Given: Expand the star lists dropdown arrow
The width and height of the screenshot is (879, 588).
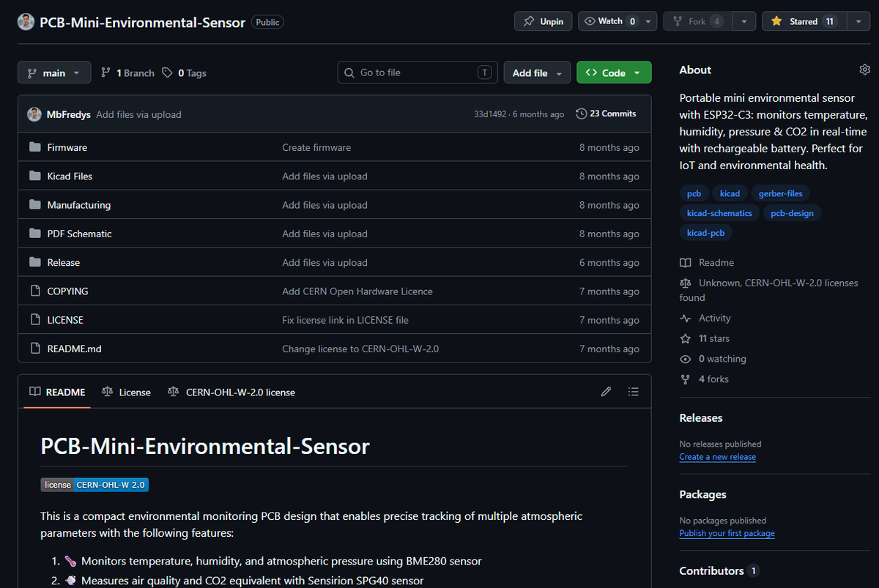Looking at the screenshot, I should pos(858,21).
